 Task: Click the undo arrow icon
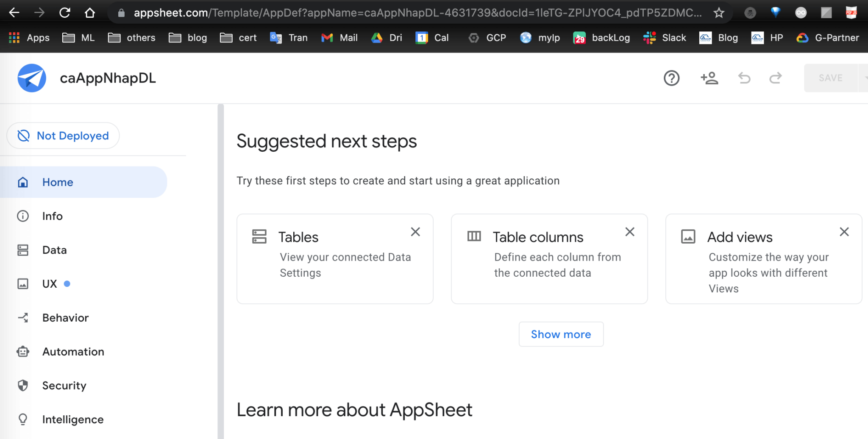click(744, 78)
